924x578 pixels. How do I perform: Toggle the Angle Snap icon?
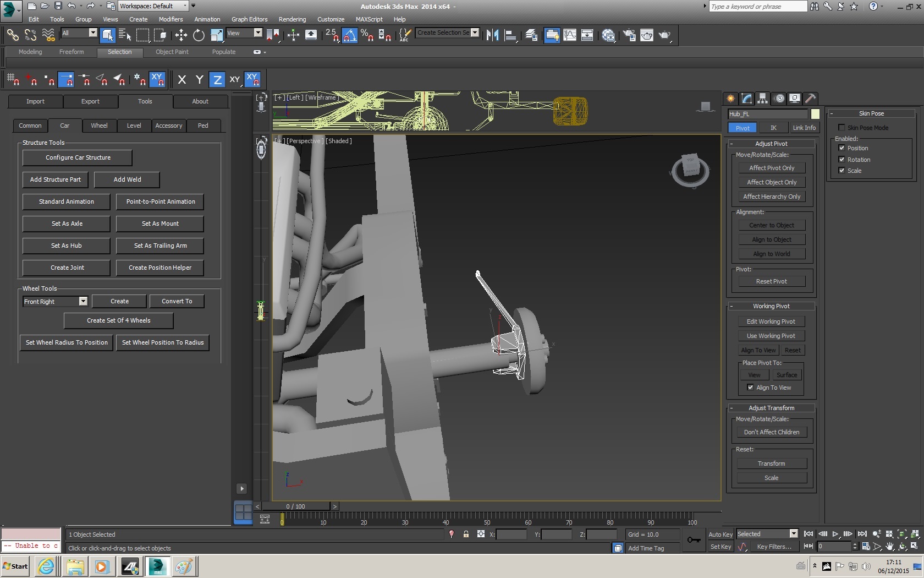pos(349,35)
